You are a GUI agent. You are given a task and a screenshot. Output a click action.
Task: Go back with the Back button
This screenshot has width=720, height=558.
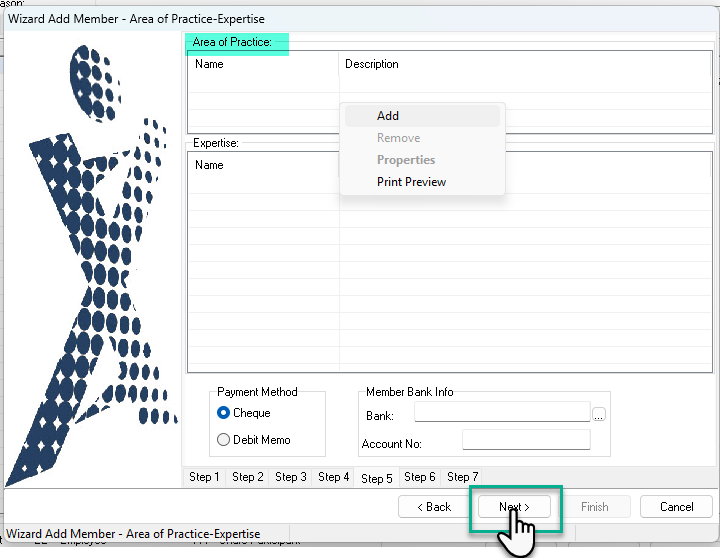pos(434,507)
